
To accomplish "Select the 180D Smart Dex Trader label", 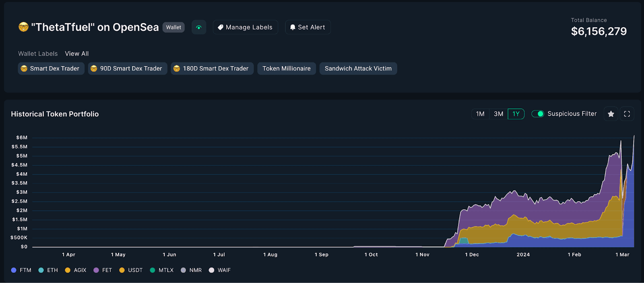I will pos(212,69).
